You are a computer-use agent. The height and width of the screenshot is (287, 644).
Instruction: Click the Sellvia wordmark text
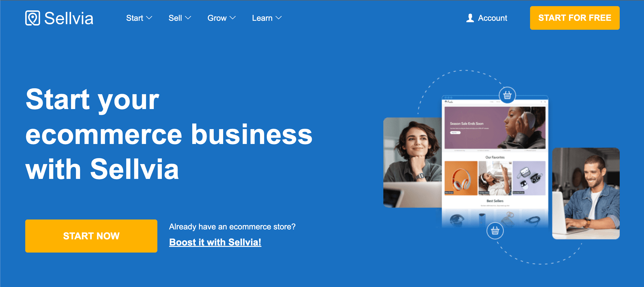point(69,18)
